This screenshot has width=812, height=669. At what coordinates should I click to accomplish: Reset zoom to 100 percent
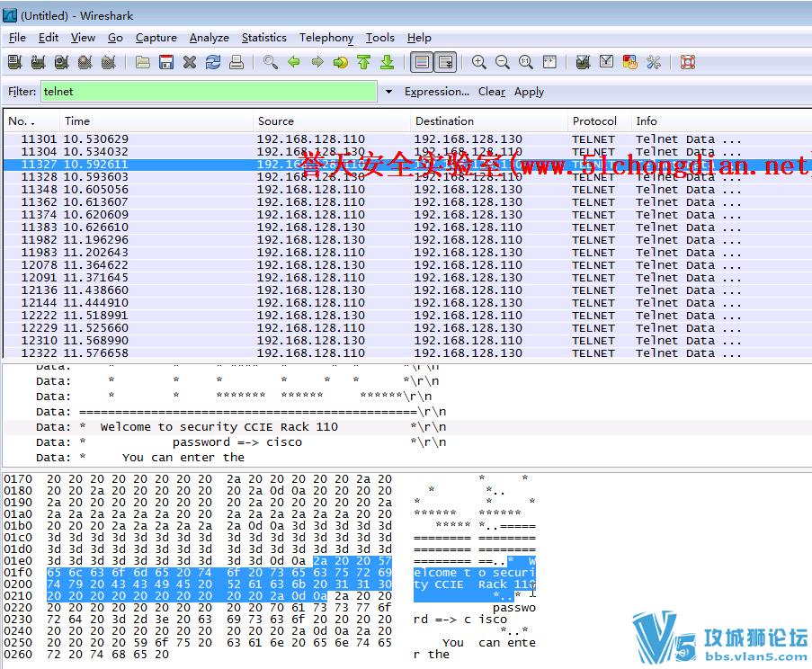526,62
